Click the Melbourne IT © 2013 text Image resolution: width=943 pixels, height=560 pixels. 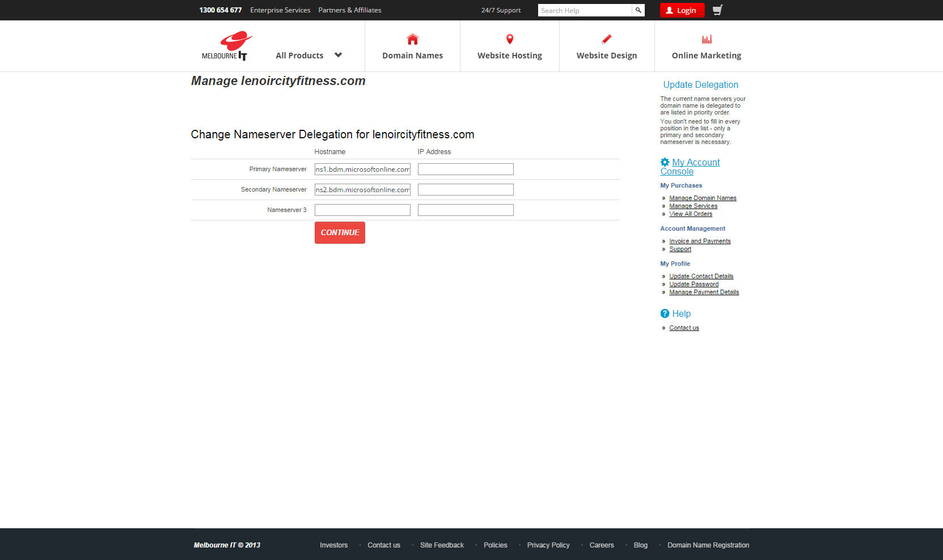point(227,545)
